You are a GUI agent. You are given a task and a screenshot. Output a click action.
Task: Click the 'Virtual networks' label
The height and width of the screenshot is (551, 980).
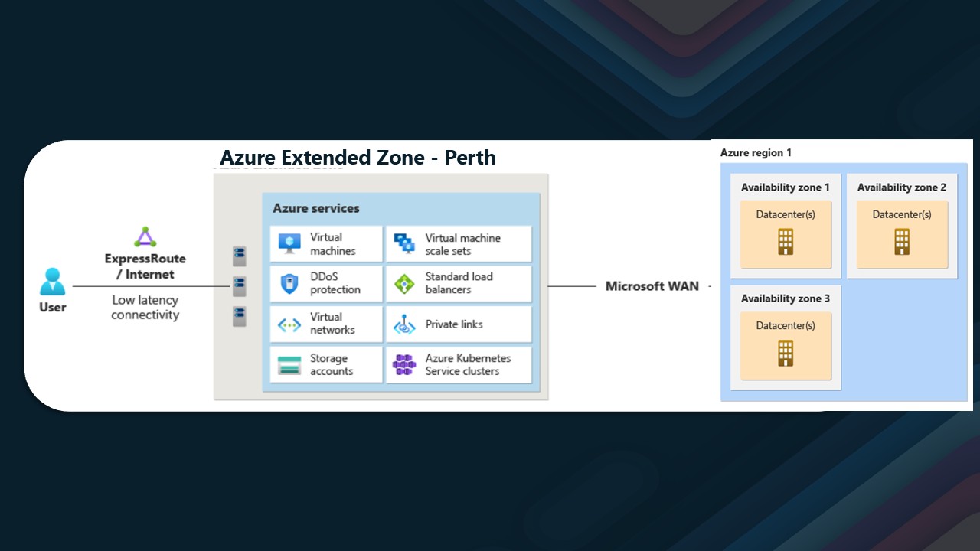coord(332,324)
